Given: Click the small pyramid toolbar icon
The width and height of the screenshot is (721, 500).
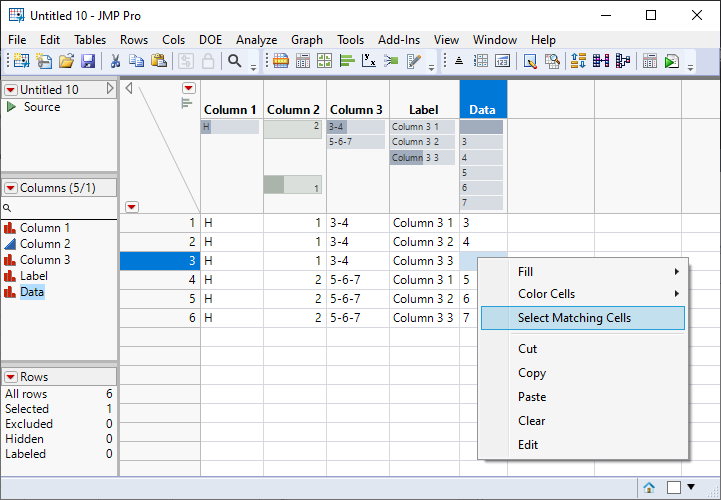Looking at the screenshot, I should tap(458, 61).
